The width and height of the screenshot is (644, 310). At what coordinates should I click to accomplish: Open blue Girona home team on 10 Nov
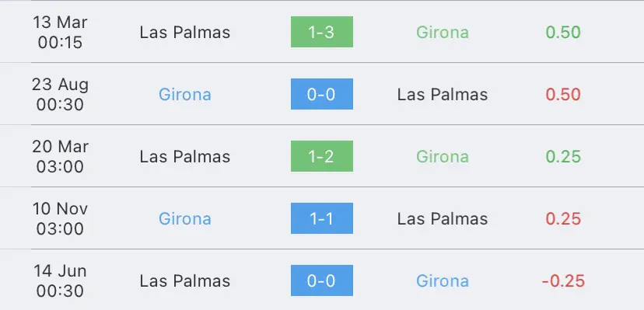pos(185,219)
